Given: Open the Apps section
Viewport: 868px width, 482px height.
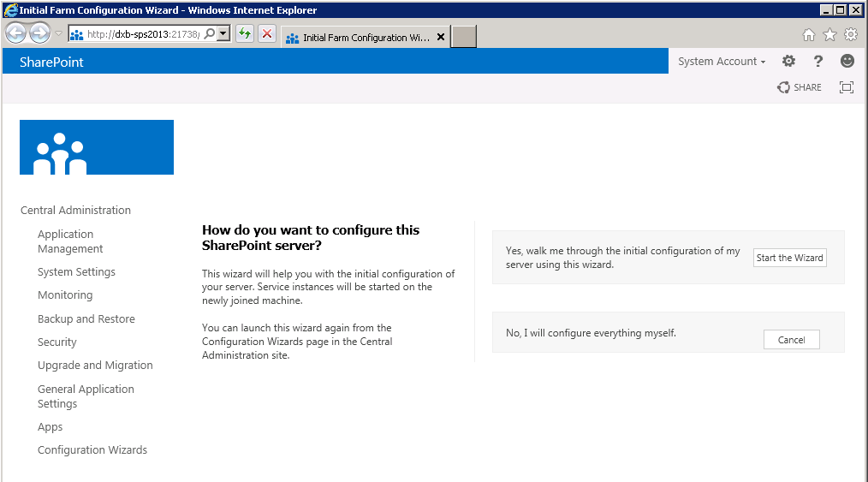Looking at the screenshot, I should 50,427.
